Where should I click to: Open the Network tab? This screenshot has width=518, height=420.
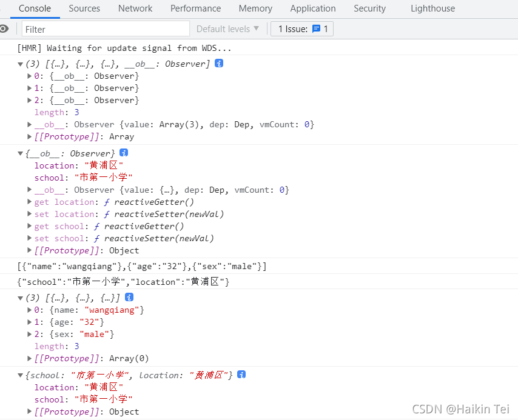[135, 8]
